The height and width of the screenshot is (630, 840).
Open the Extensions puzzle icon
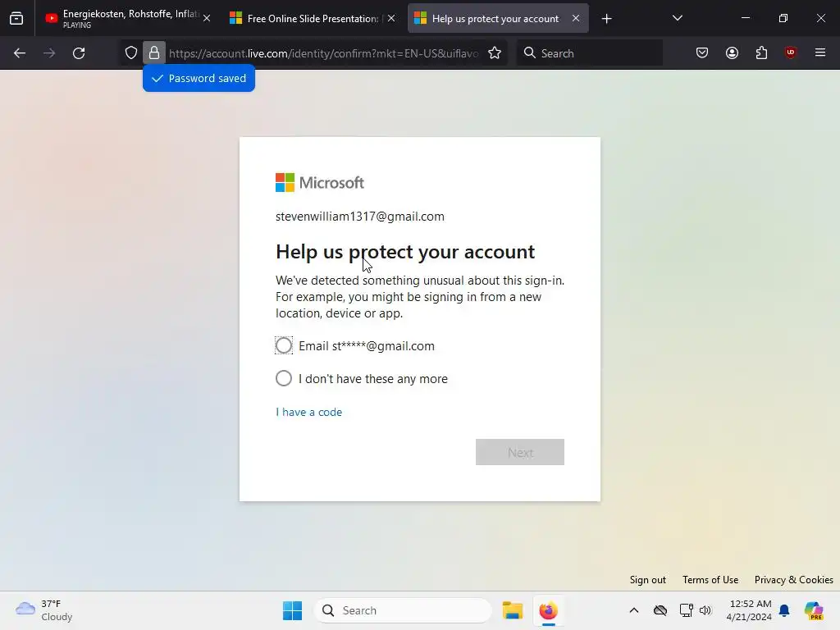761,53
